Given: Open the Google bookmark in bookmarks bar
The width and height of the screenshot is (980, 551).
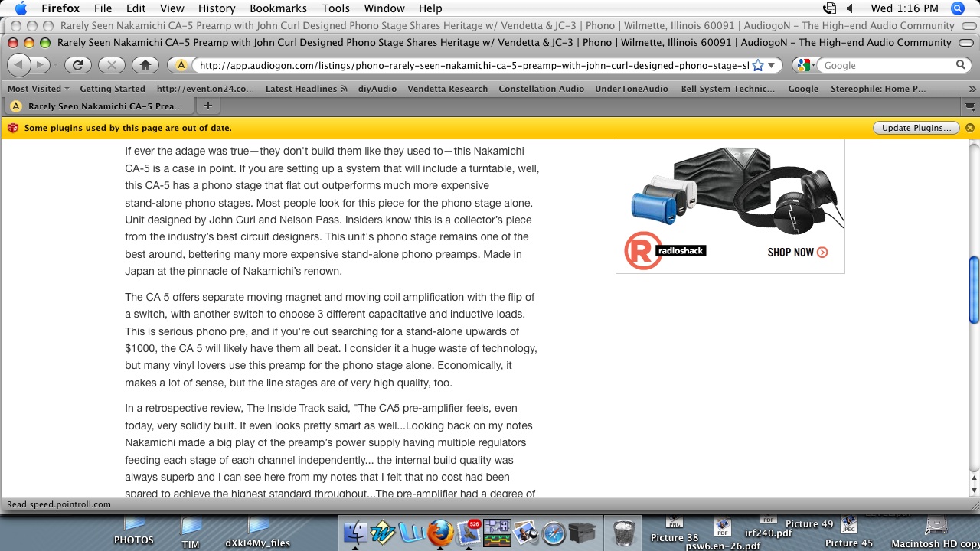Looking at the screenshot, I should pos(803,89).
